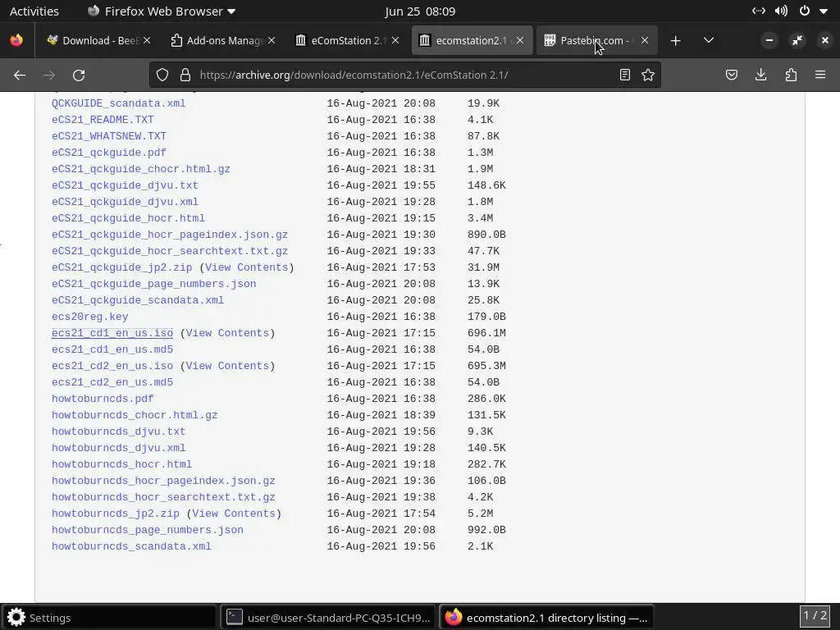Open the Downloads panel
This screenshot has height=630, width=840.
pyautogui.click(x=760, y=75)
